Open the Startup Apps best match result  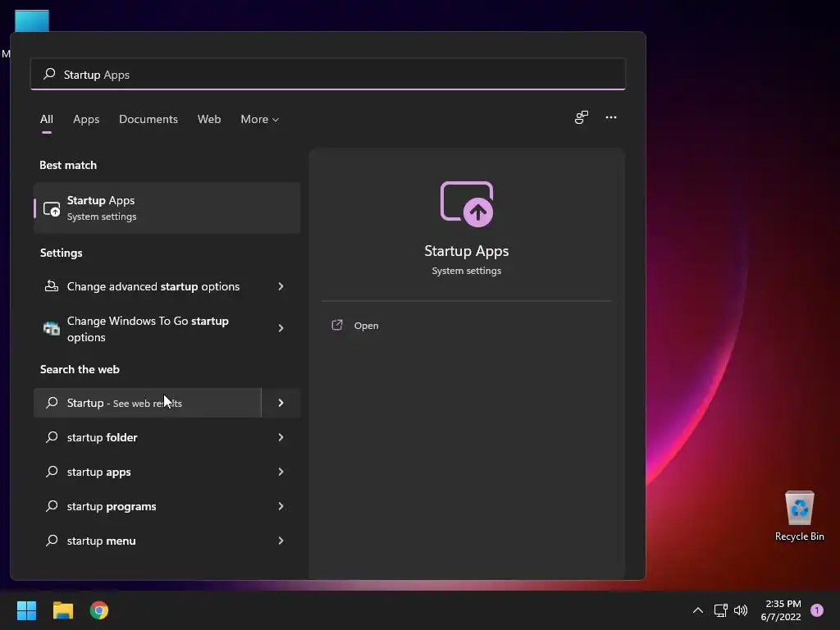pyautogui.click(x=167, y=208)
